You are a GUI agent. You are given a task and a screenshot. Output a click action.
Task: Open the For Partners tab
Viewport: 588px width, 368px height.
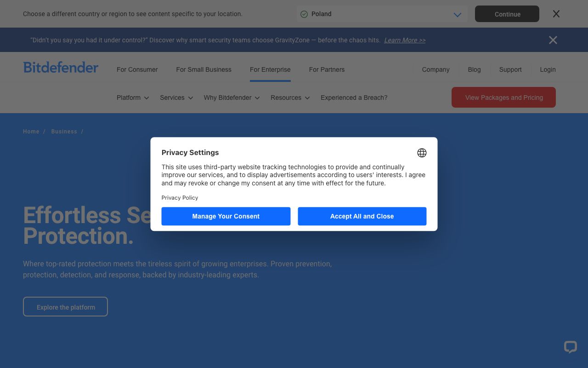(327, 69)
